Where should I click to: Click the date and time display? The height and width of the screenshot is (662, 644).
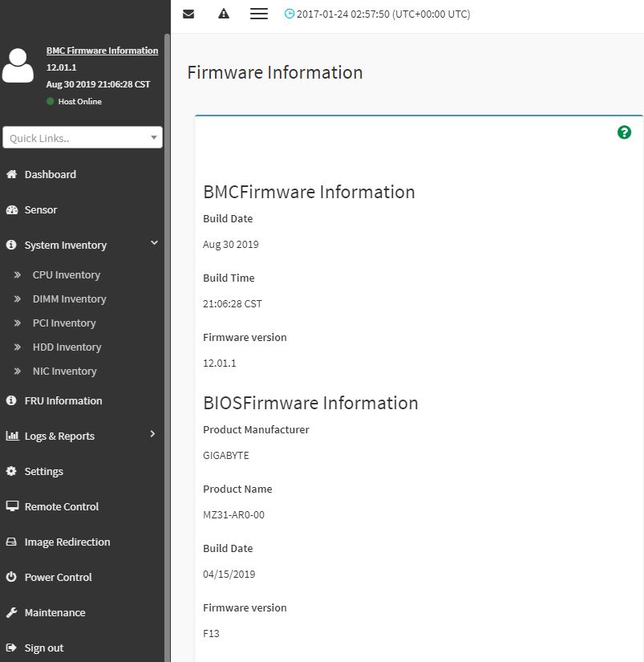point(383,14)
